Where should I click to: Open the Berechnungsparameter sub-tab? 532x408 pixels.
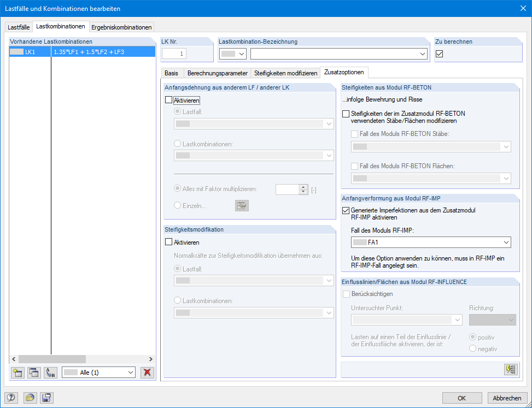point(218,73)
